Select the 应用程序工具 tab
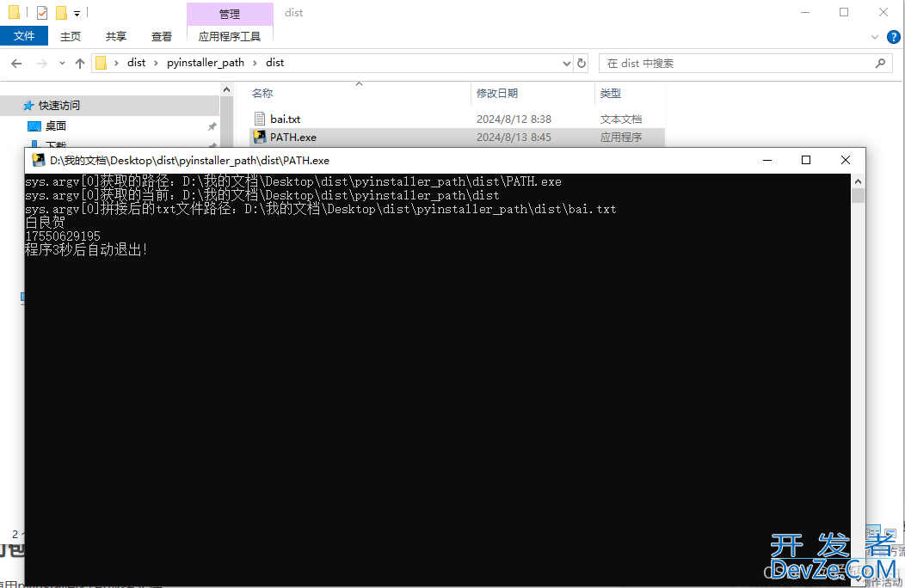This screenshot has height=588, width=905. tap(230, 36)
